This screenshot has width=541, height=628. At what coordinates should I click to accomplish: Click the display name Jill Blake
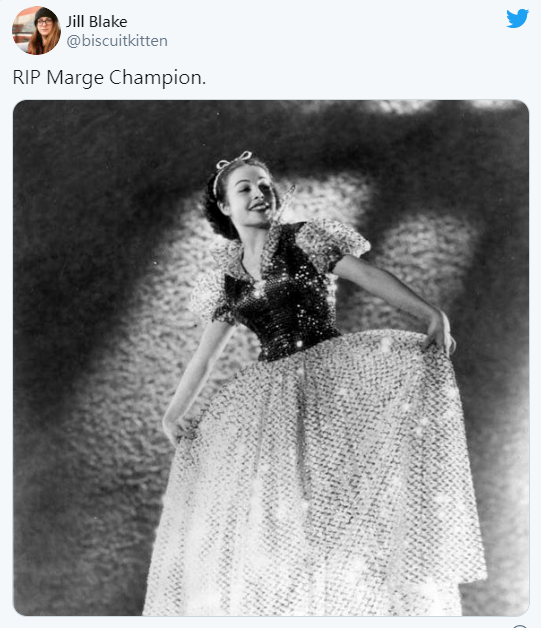[97, 22]
